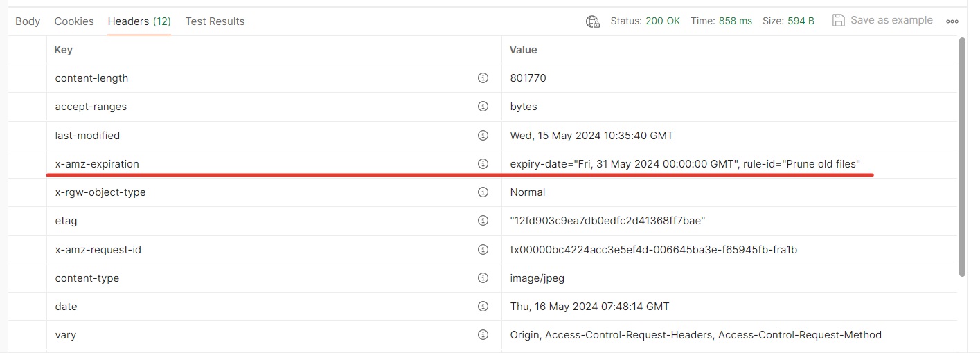This screenshot has width=980, height=353.
Task: Switch to the Cookies tab
Action: coord(74,21)
